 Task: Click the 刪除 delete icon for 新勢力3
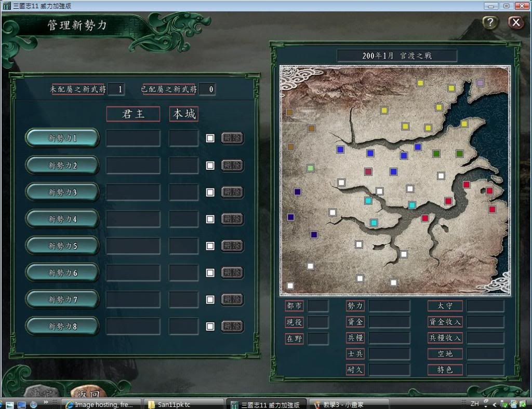coord(232,192)
